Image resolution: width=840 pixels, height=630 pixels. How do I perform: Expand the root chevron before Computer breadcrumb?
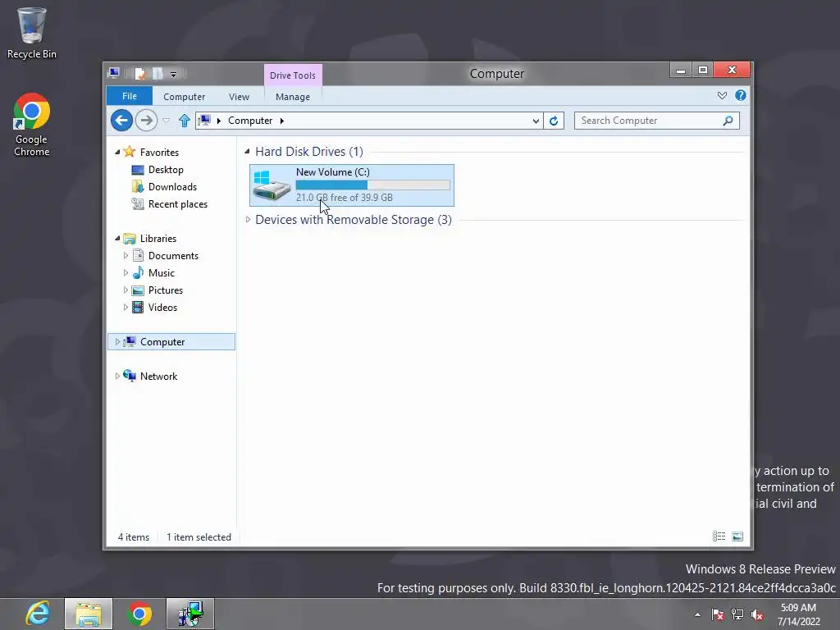pos(218,121)
